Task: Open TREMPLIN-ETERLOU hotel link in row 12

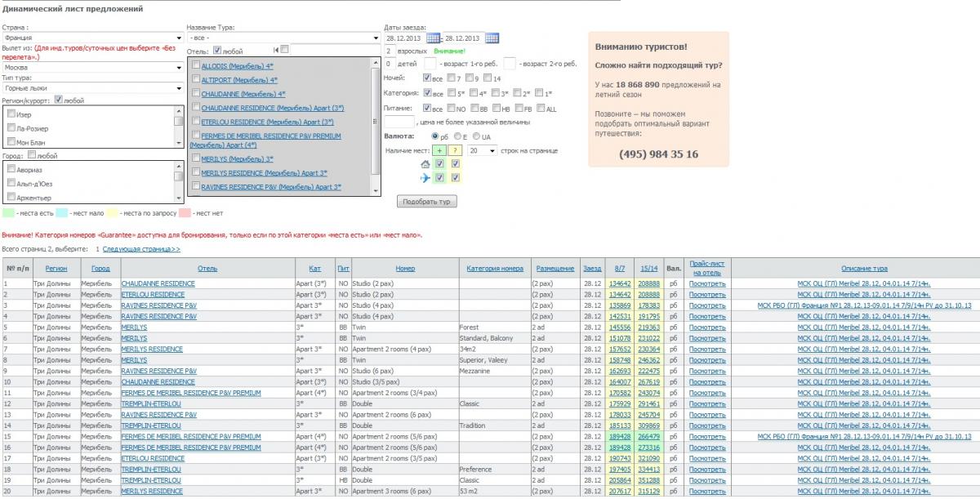Action: tap(151, 403)
